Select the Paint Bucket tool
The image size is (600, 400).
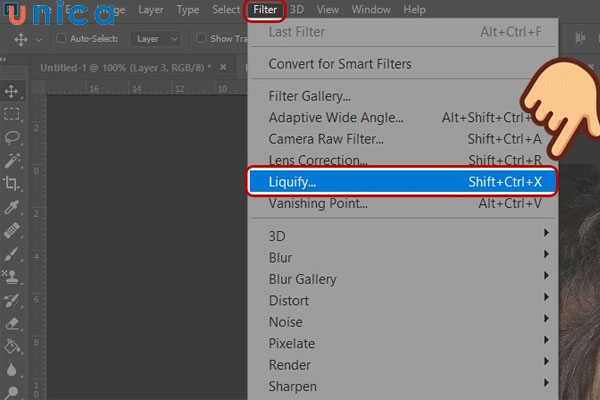(13, 346)
